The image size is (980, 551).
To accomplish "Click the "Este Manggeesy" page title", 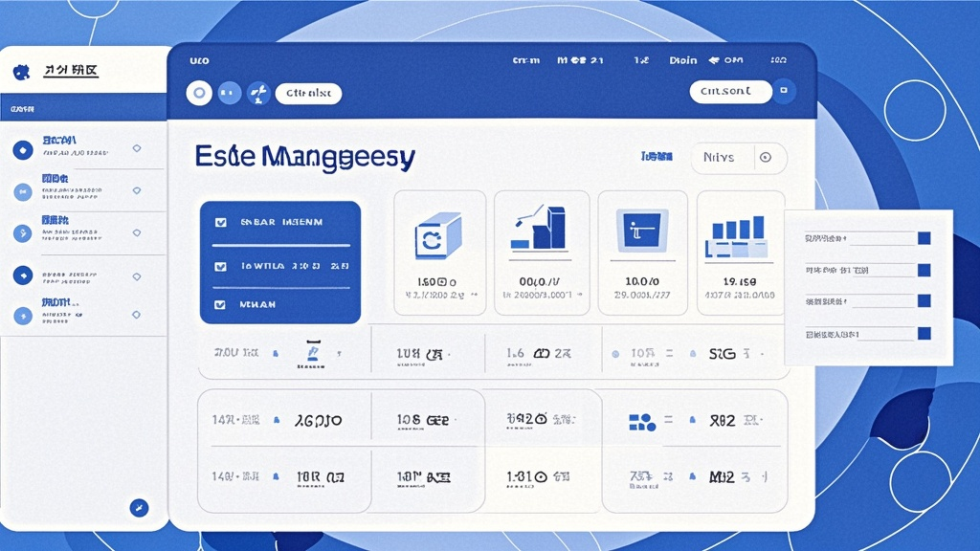I will click(305, 157).
